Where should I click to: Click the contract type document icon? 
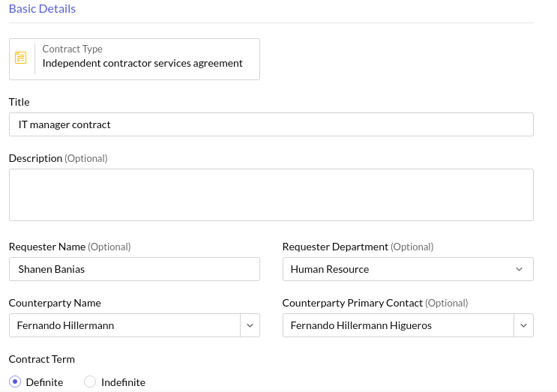tap(21, 58)
